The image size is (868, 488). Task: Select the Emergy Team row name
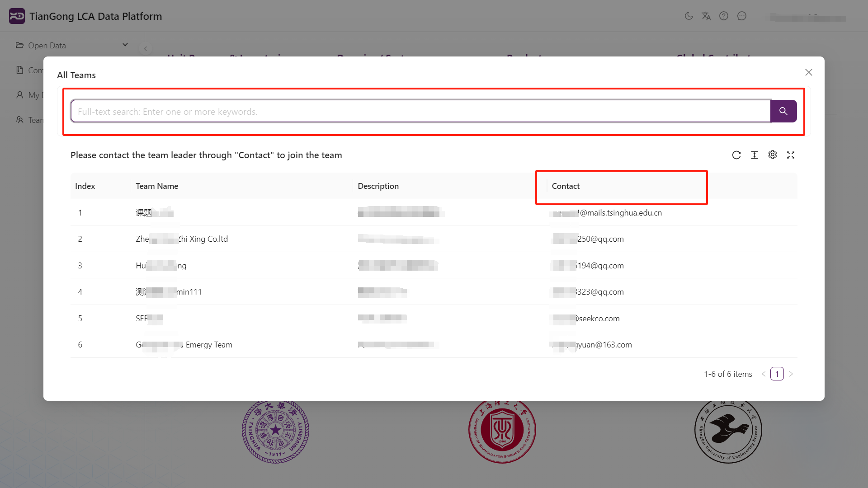tap(184, 345)
